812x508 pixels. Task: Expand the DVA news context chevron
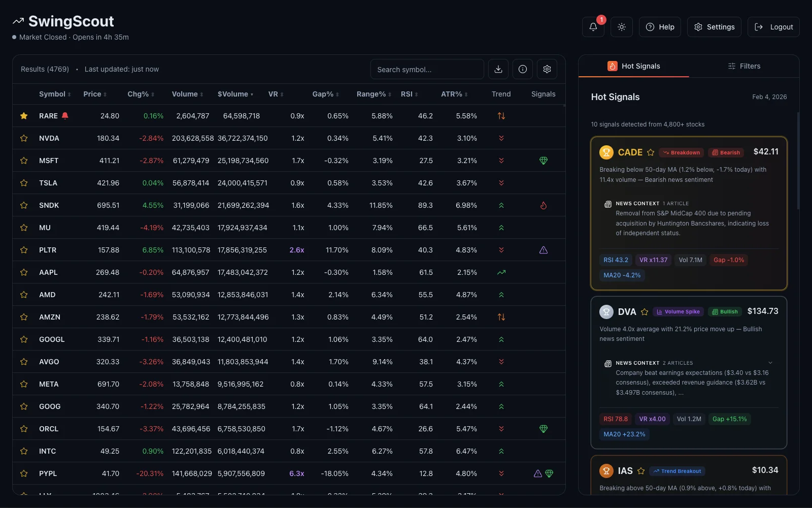[x=770, y=363]
